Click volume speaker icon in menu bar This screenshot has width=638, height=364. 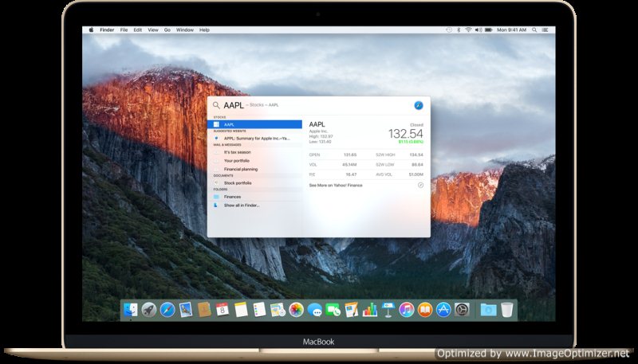pyautogui.click(x=478, y=30)
